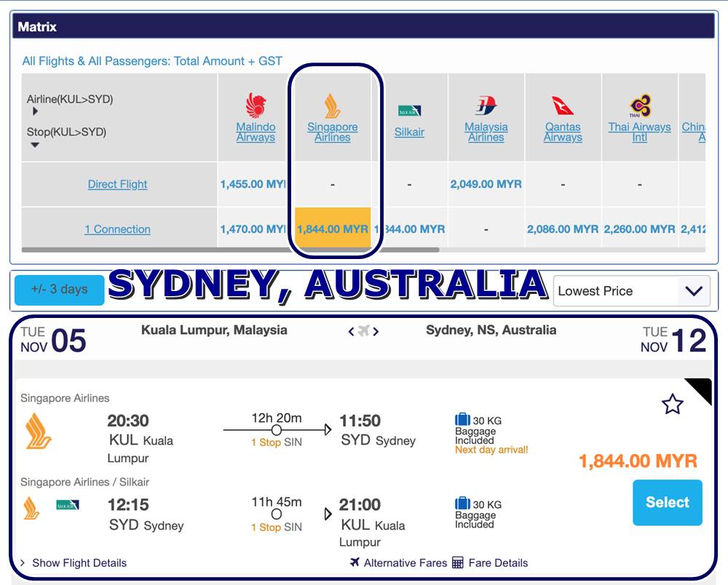This screenshot has width=728, height=585.
Task: Click the airplane icon next to Alternative Fares
Action: [x=355, y=562]
